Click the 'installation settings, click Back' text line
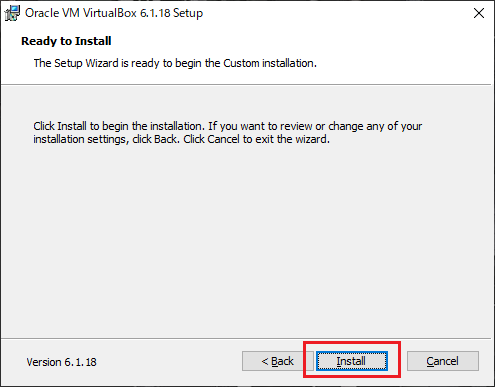The width and height of the screenshot is (495, 387). [x=181, y=139]
